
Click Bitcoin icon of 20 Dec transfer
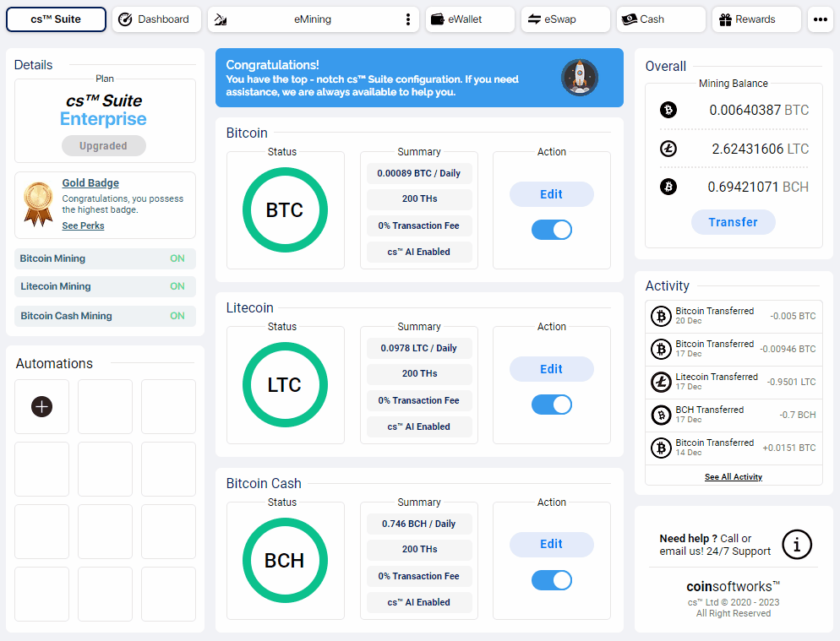(x=661, y=316)
